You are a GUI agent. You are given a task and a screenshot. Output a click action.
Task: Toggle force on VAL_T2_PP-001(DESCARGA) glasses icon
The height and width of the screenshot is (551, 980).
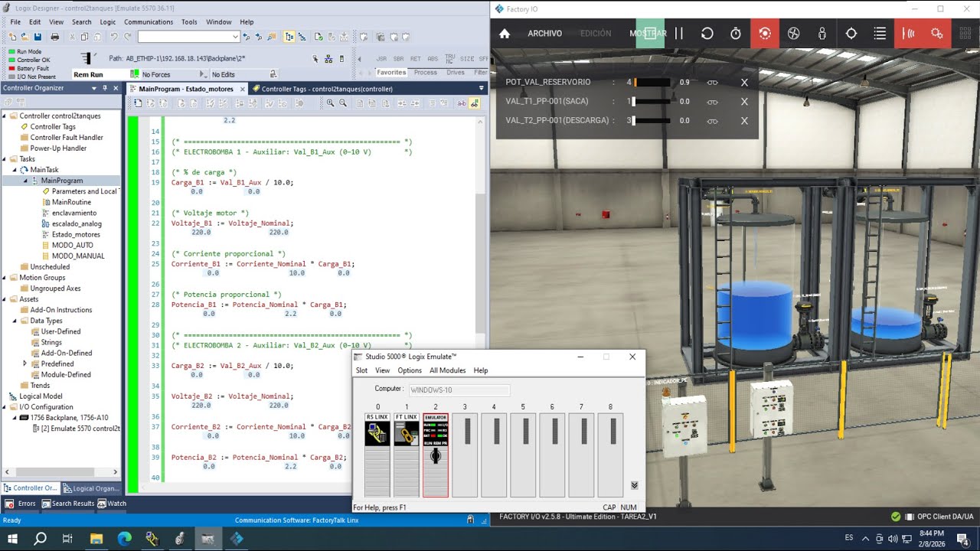pyautogui.click(x=712, y=120)
